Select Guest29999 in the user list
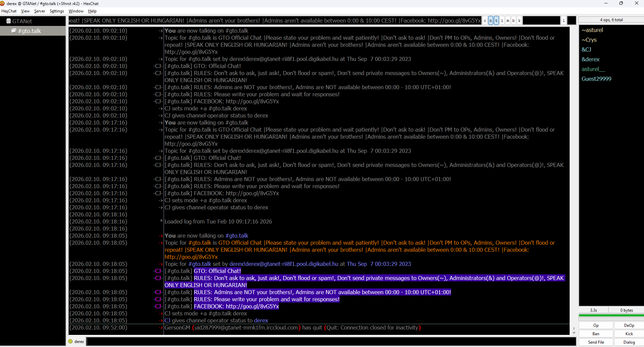The image size is (644, 347). (x=596, y=78)
